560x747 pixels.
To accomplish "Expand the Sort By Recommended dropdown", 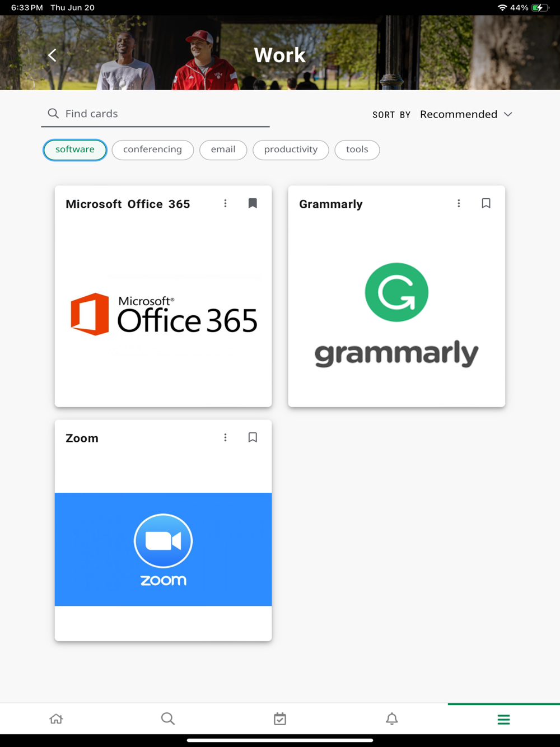I will [x=466, y=114].
